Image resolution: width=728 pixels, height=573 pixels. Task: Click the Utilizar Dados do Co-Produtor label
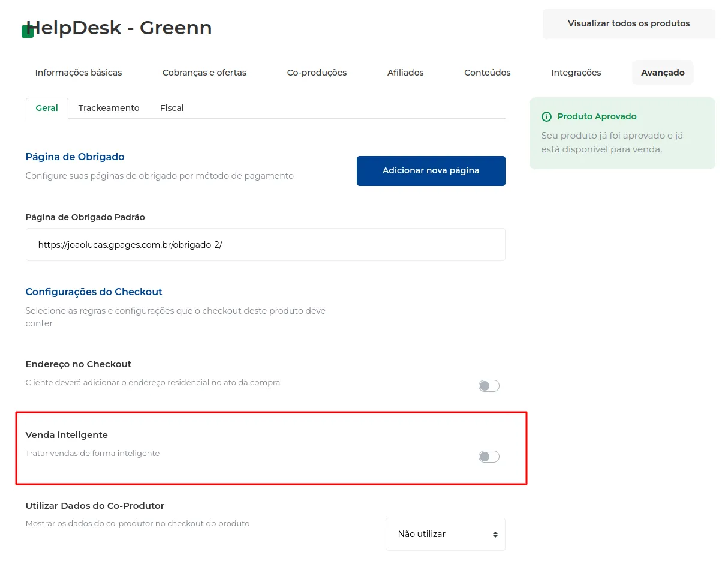[x=95, y=506]
